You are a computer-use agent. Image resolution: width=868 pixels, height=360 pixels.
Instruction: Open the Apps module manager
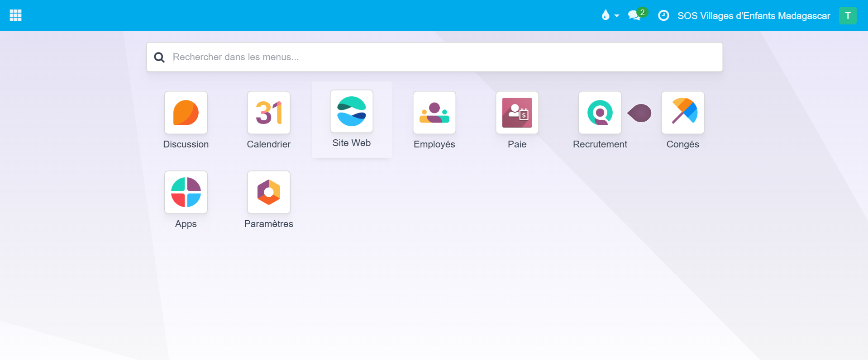point(186,192)
